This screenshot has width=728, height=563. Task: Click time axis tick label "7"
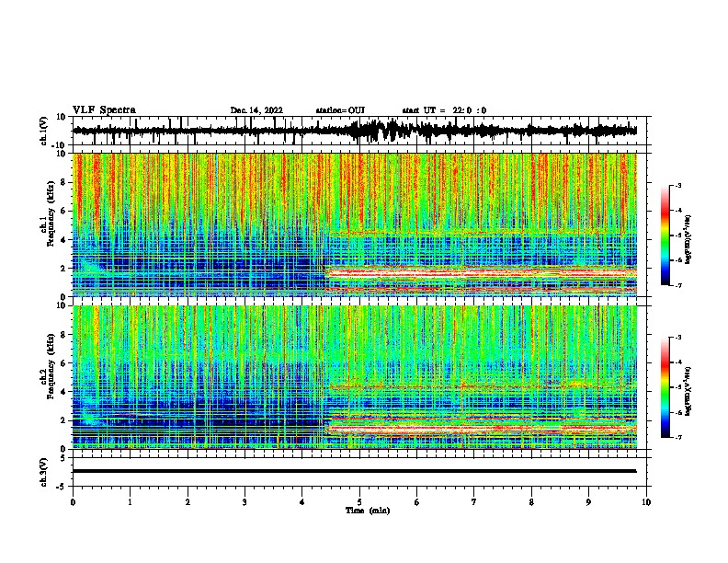[474, 502]
